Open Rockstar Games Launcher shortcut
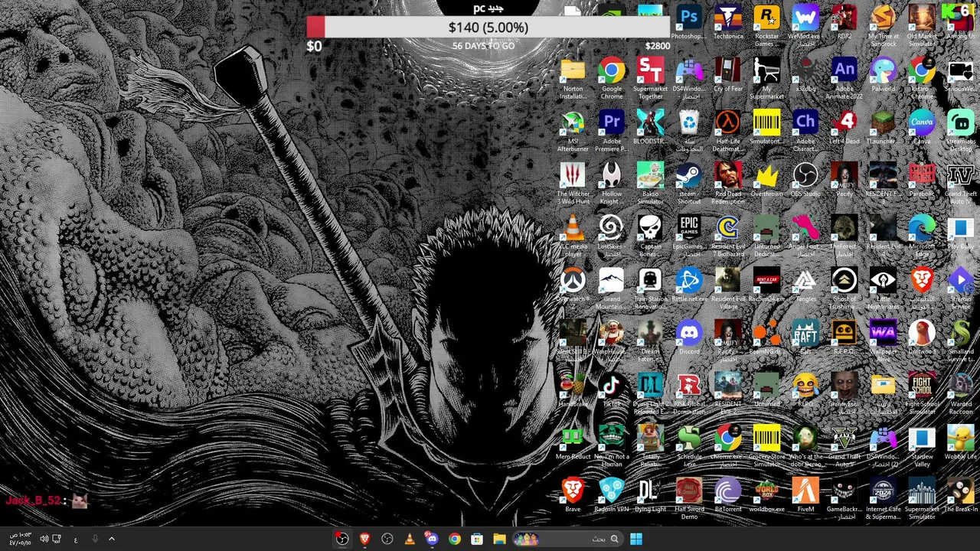The image size is (980, 551). 766,25
